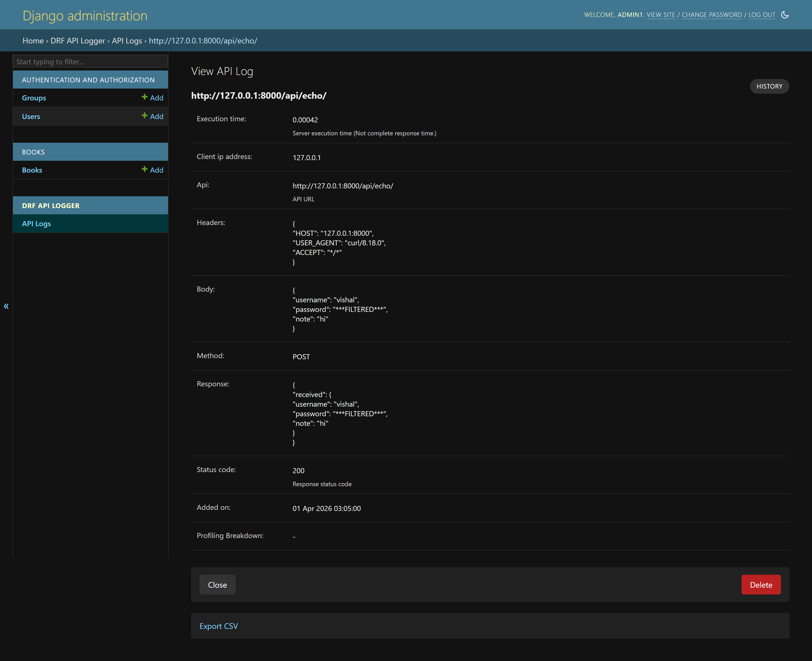
Task: Click the "received": { line in Response
Action: pos(312,395)
